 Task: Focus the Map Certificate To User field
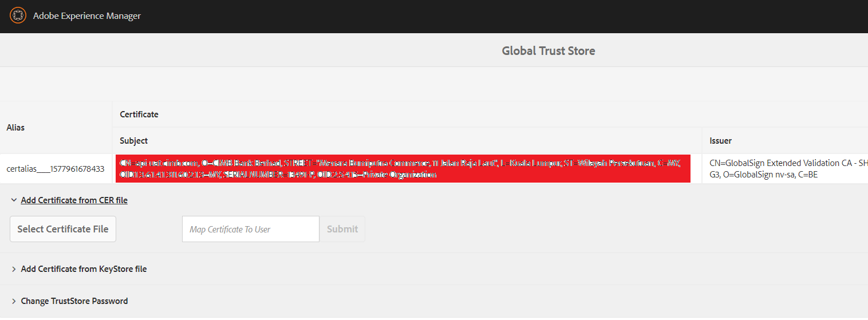tap(251, 229)
